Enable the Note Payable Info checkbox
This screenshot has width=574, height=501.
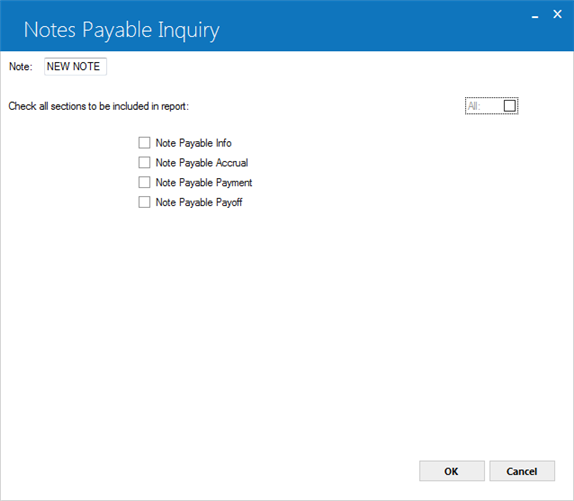point(144,143)
